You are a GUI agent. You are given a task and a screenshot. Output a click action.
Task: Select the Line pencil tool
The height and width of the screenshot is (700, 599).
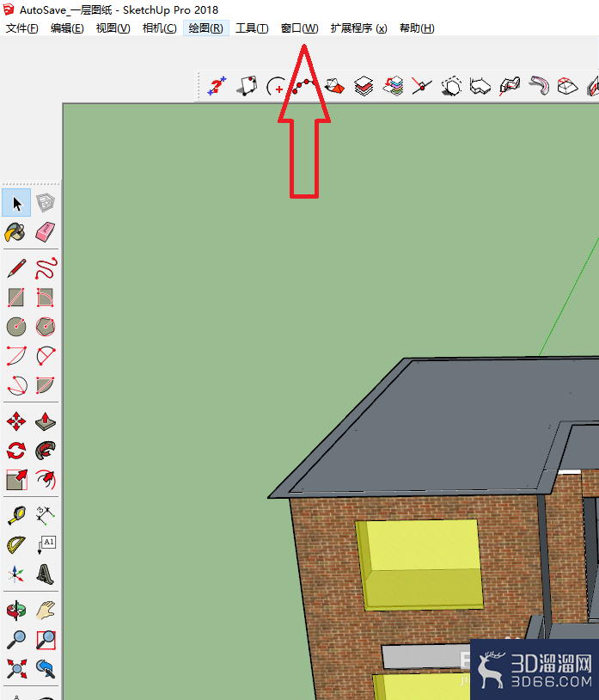pyautogui.click(x=16, y=268)
